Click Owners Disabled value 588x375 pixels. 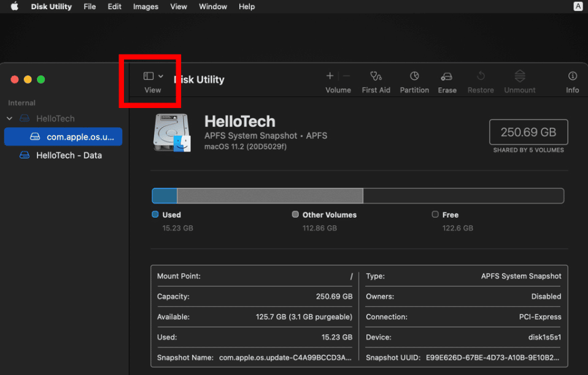click(546, 296)
